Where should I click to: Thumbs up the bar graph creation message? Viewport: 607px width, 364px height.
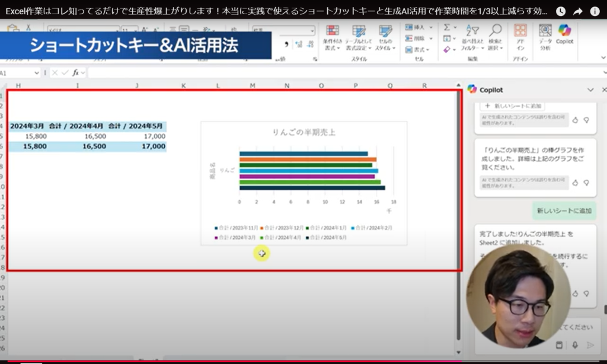[x=574, y=184]
